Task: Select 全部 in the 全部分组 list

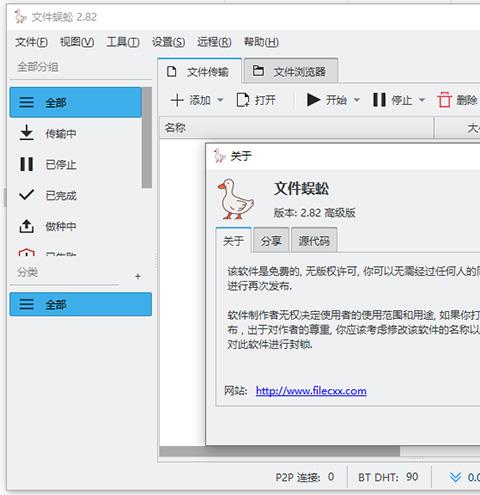Action: (x=76, y=102)
